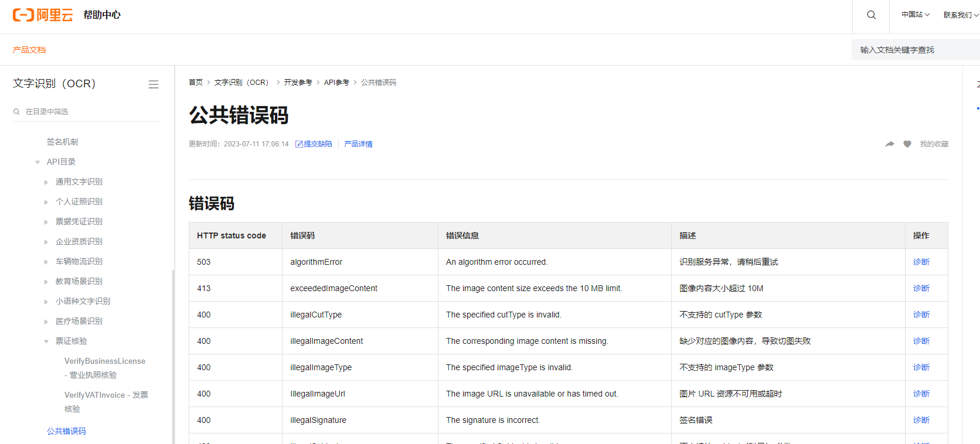980x444 pixels.
Task: Expand the 通用文字识别 tree node
Action: (x=46, y=182)
